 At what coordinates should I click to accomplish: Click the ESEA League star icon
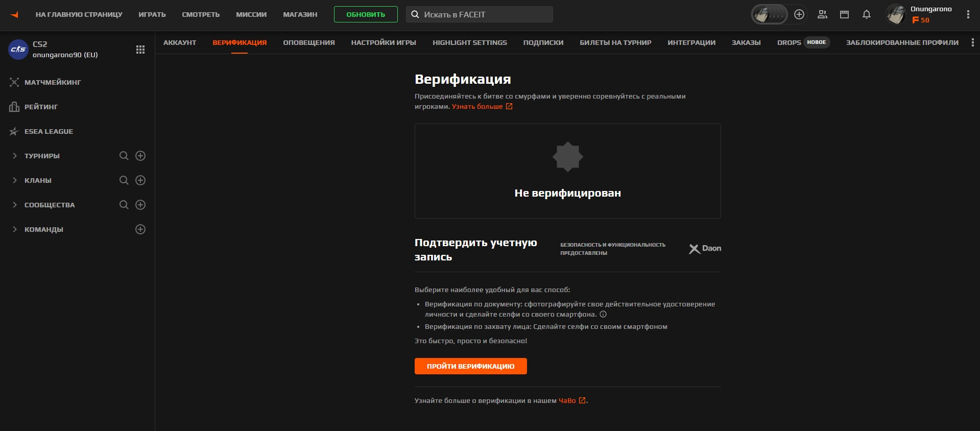pos(14,131)
